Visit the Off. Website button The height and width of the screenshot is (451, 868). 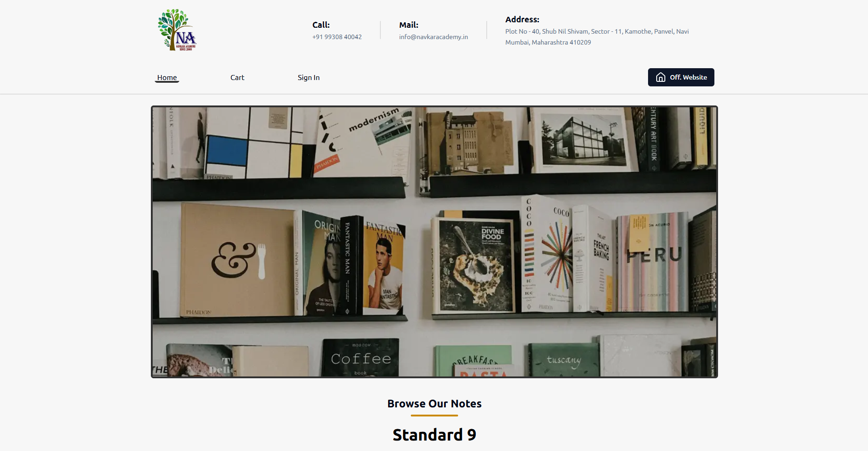tap(681, 77)
